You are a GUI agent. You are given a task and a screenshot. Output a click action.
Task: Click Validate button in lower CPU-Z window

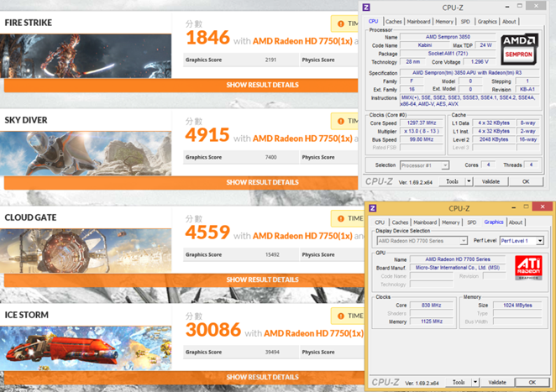tap(497, 383)
